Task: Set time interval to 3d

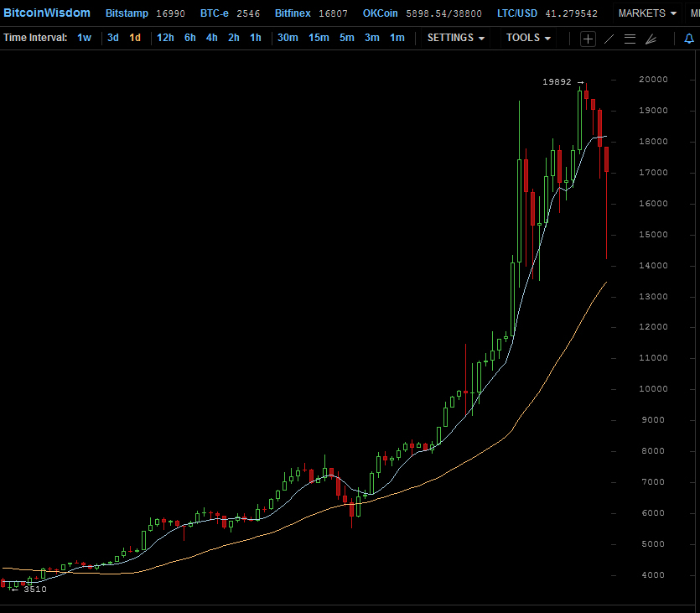Action: (x=113, y=38)
